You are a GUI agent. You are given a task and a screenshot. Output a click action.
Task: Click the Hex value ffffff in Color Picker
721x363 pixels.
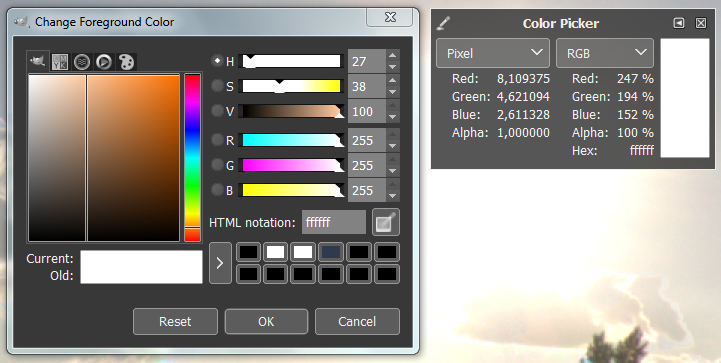[x=641, y=150]
